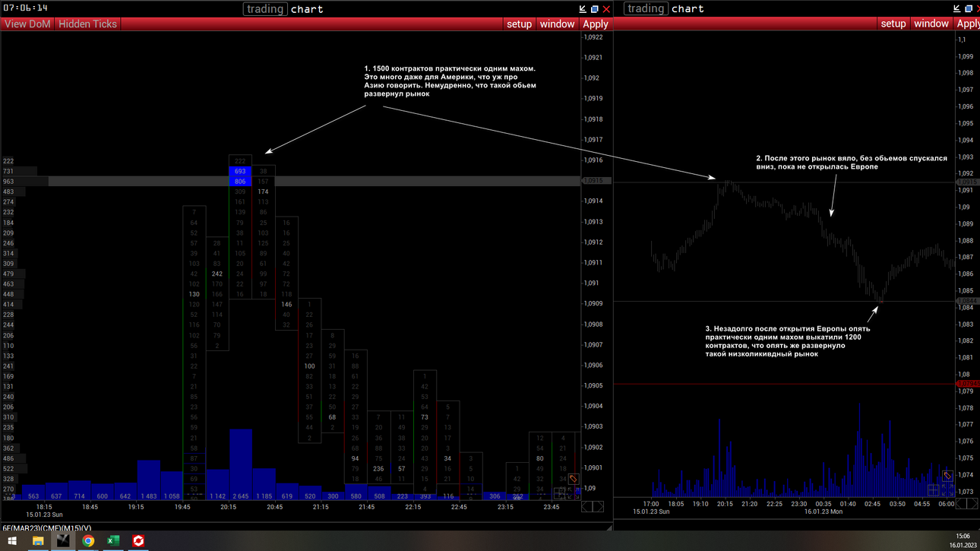Click the 1 483 volume bar label
The height and width of the screenshot is (551, 980).
click(x=148, y=496)
